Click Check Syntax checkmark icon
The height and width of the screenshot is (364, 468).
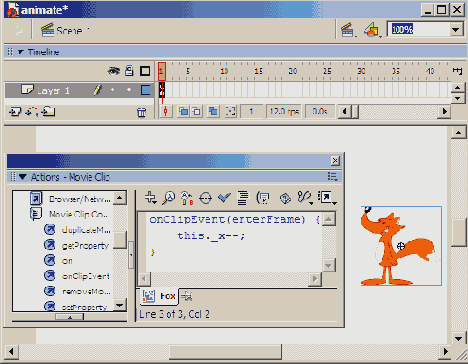(x=224, y=198)
